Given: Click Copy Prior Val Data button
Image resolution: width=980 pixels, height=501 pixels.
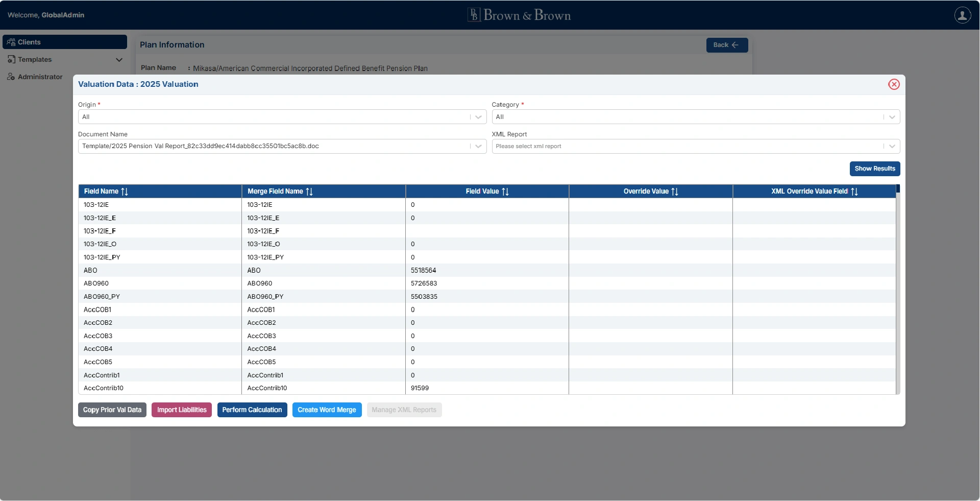Looking at the screenshot, I should 112,410.
